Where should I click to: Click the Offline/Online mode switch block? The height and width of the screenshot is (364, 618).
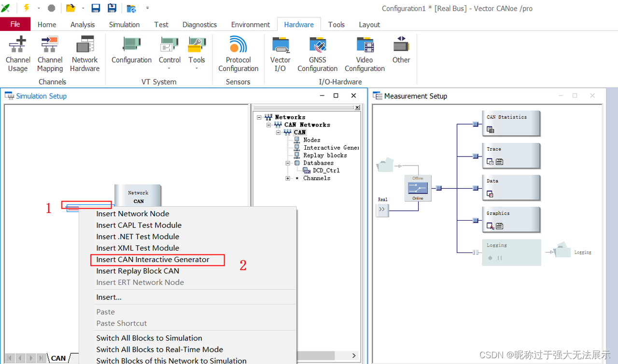[x=418, y=188]
